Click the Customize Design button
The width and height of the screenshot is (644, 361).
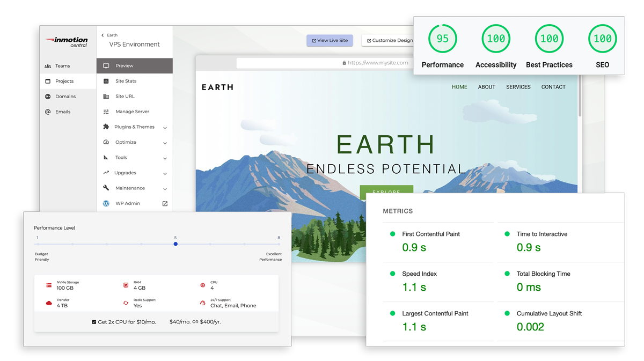(x=389, y=40)
